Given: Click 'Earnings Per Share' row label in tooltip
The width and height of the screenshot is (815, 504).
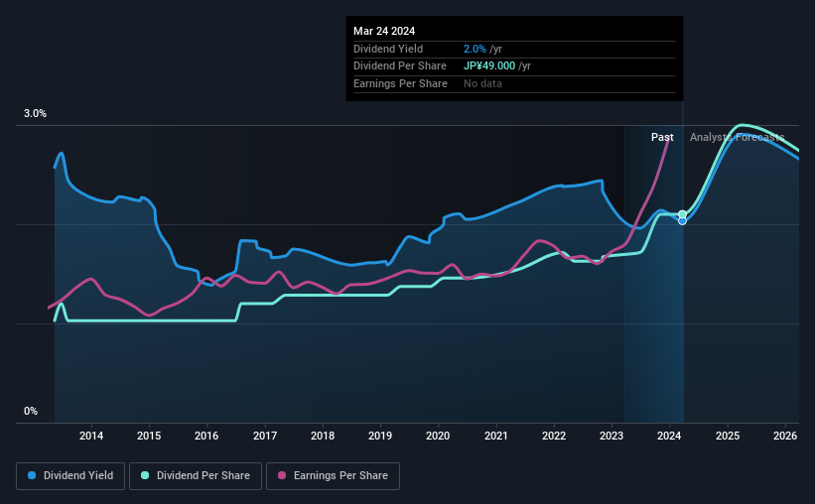Looking at the screenshot, I should pyautogui.click(x=400, y=83).
